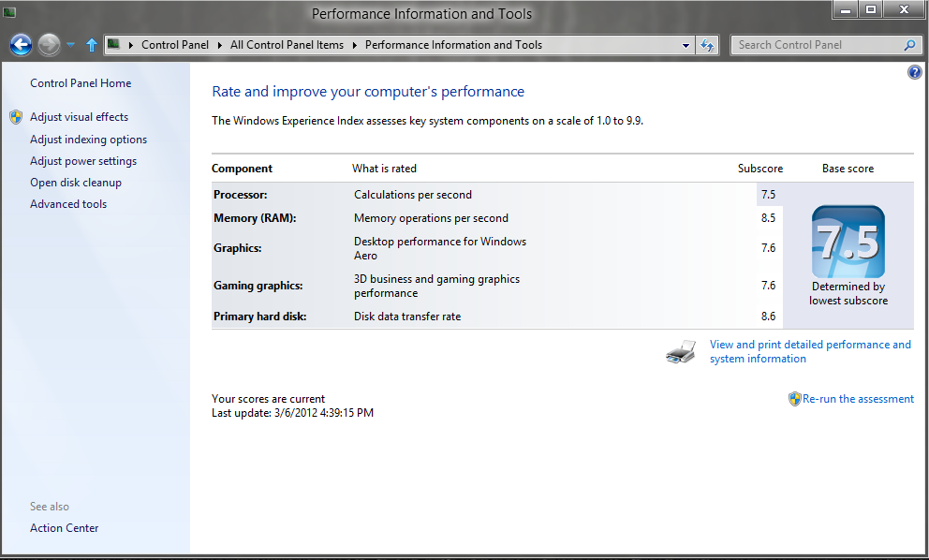Expand the arrow after Control Panel breadcrumb

point(220,45)
